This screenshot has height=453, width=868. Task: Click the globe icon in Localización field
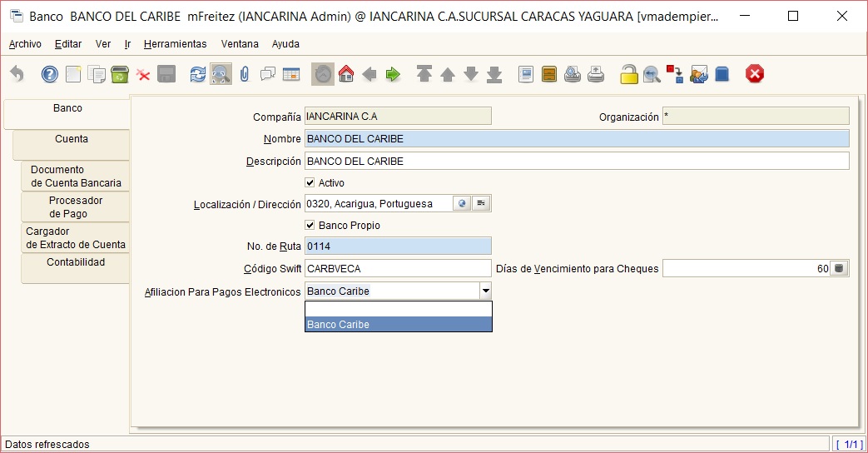(462, 204)
